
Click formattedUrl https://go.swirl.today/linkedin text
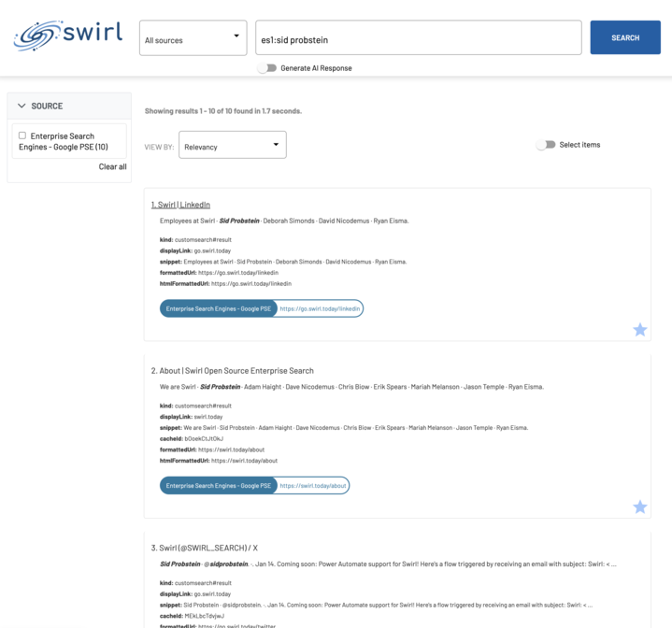click(x=238, y=273)
